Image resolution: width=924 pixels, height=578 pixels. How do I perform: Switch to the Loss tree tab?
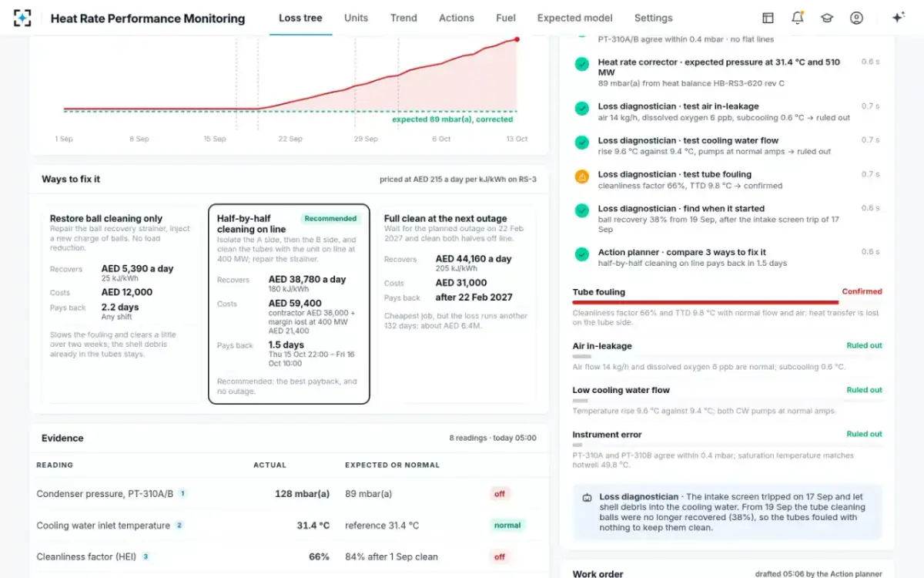(300, 18)
